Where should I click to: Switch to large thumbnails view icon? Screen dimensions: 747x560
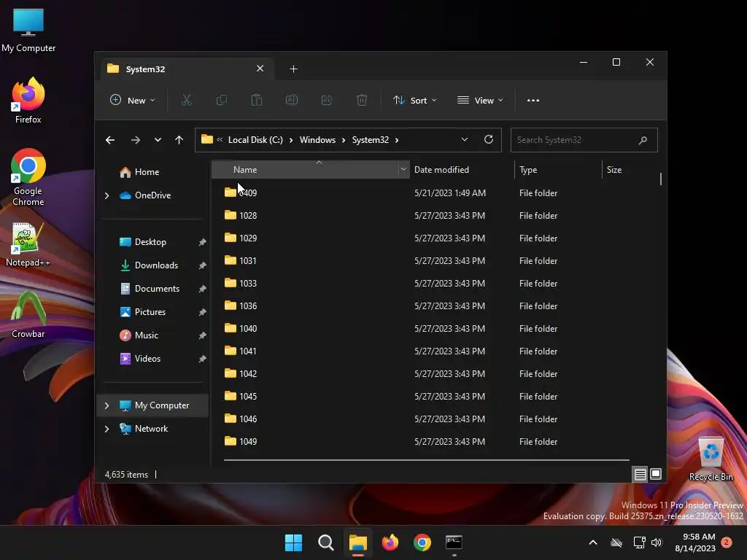[x=656, y=474]
